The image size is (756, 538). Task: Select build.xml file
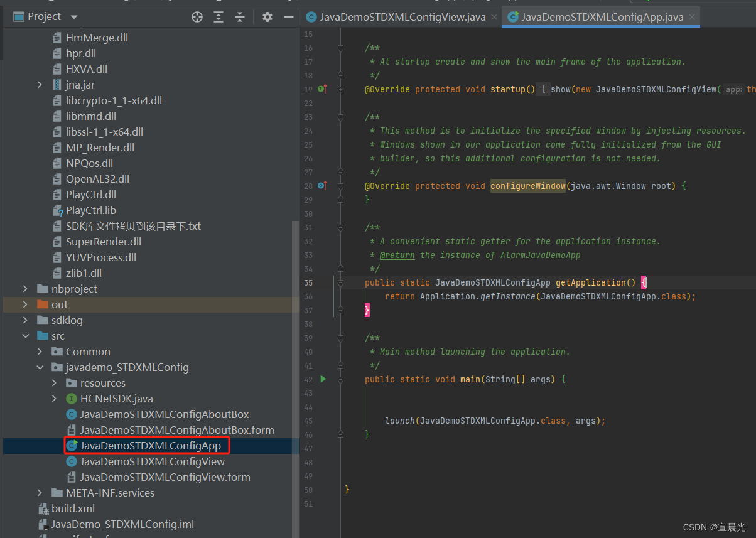pos(73,508)
